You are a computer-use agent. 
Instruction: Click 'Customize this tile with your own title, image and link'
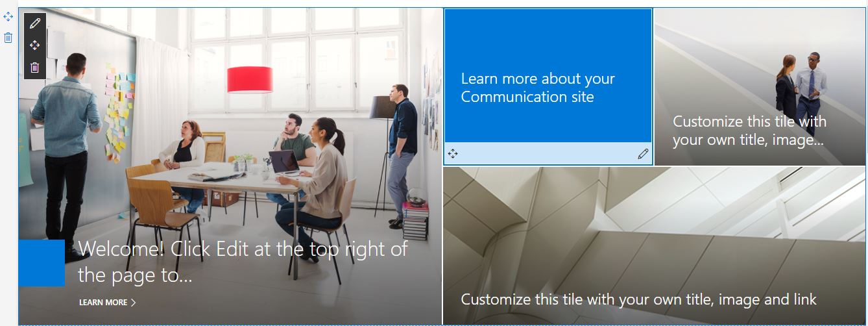click(638, 299)
